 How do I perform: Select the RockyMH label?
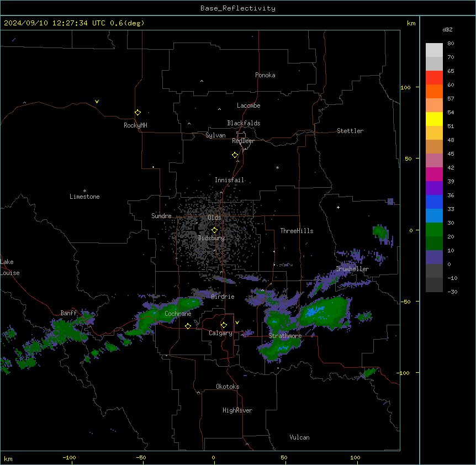(135, 125)
